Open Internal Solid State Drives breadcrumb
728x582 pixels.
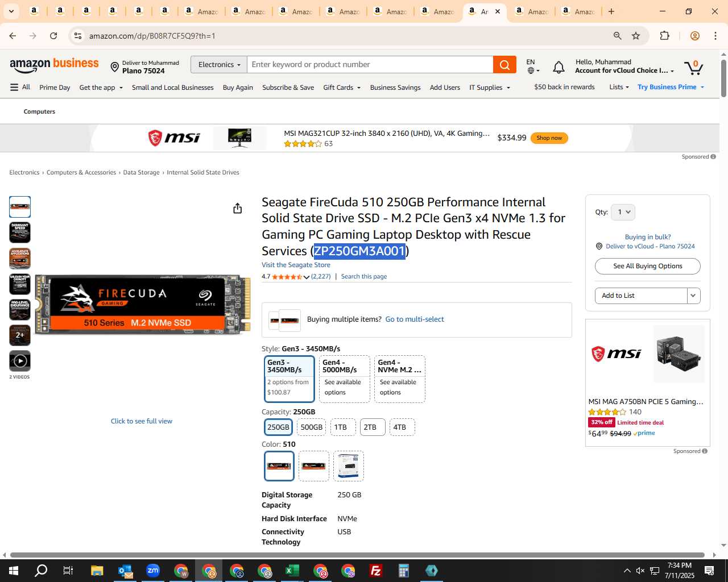[x=203, y=172]
